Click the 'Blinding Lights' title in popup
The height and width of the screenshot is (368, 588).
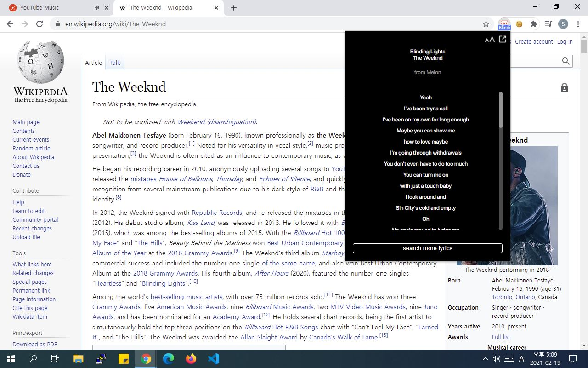pos(427,52)
